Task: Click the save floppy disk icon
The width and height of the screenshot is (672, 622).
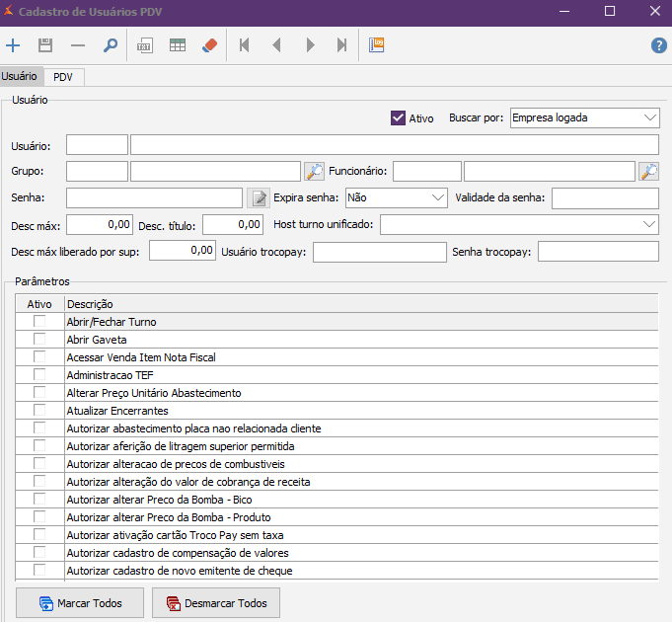Action: point(45,45)
